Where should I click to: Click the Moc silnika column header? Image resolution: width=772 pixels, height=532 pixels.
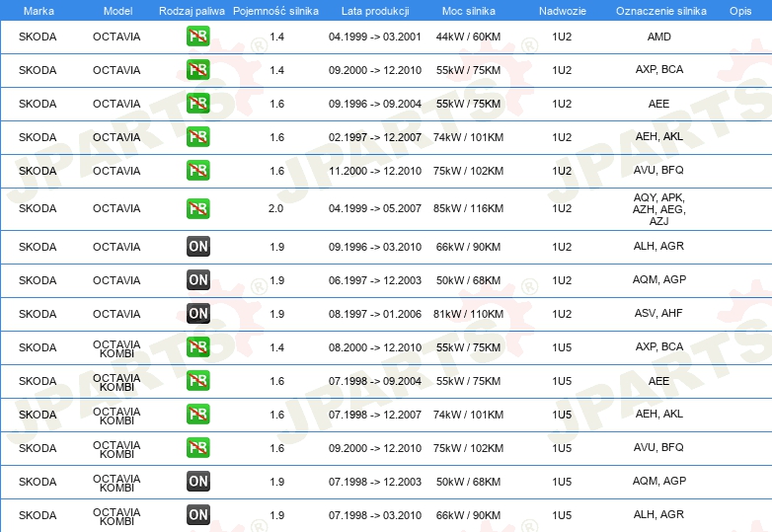(469, 11)
